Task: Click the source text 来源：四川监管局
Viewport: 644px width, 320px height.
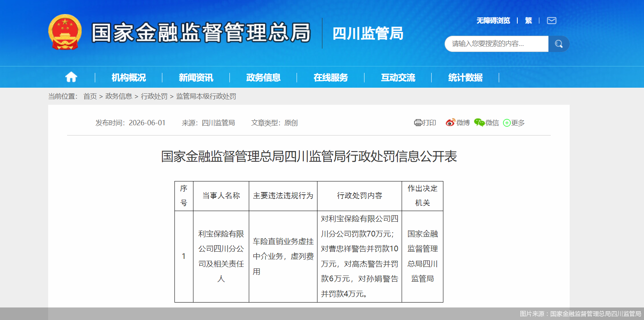Action: [x=208, y=123]
